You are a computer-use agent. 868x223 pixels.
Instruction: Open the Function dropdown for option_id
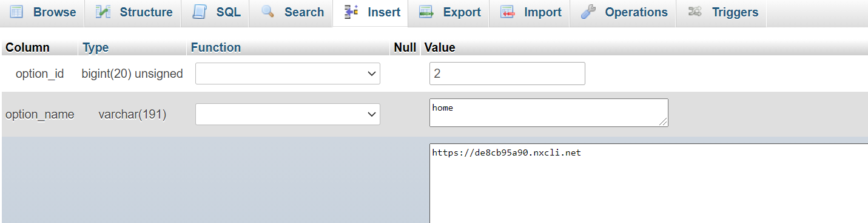(x=288, y=74)
